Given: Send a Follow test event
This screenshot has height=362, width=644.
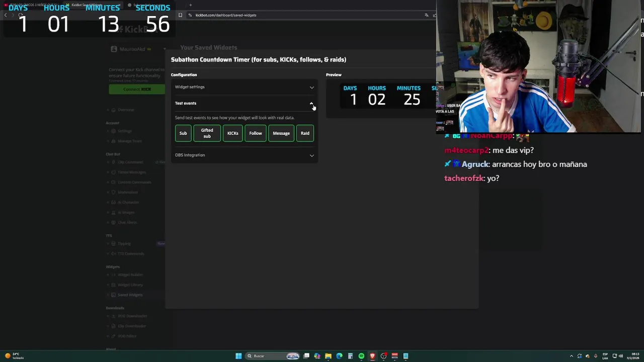Looking at the screenshot, I should pos(256,133).
